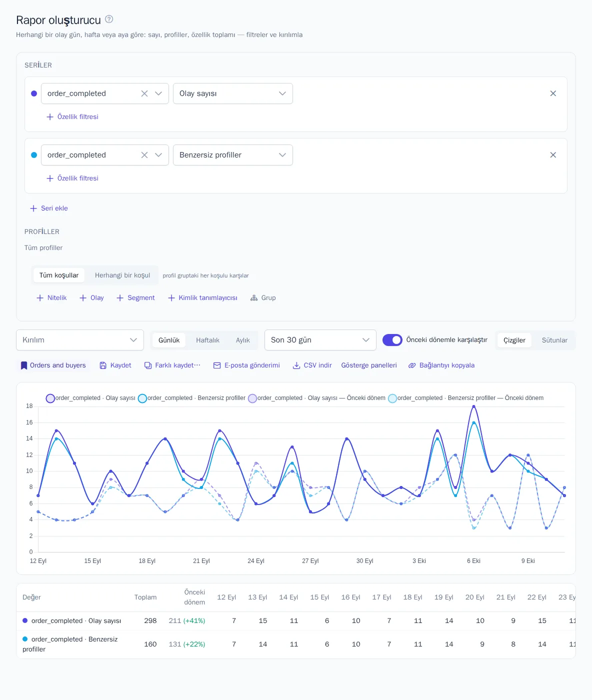The image size is (592, 700).
Task: Expand the Kırılım breakdown dropdown
Action: pyautogui.click(x=80, y=340)
